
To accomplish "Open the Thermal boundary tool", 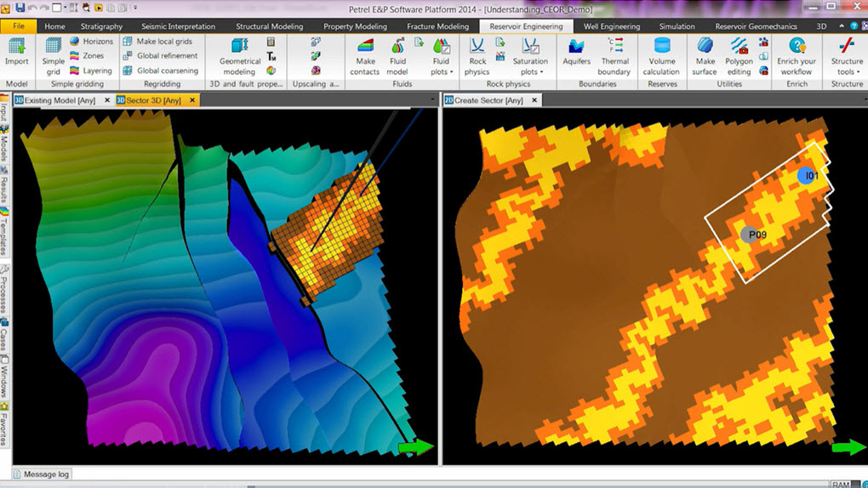I will tap(614, 56).
